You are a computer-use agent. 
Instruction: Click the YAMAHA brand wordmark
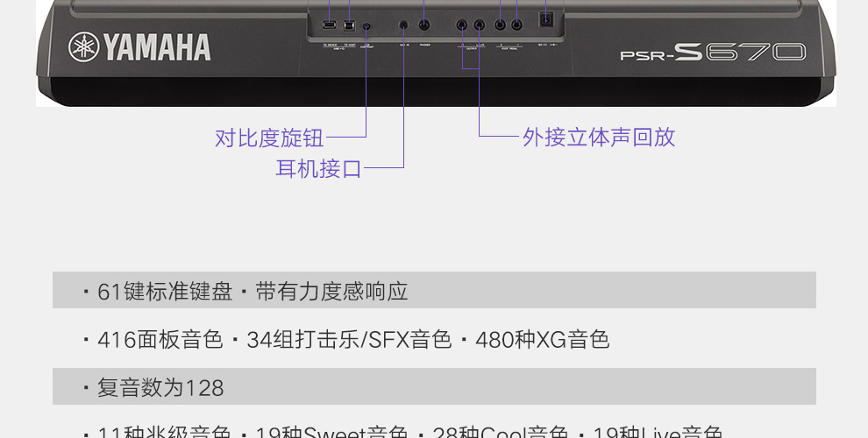tap(157, 47)
